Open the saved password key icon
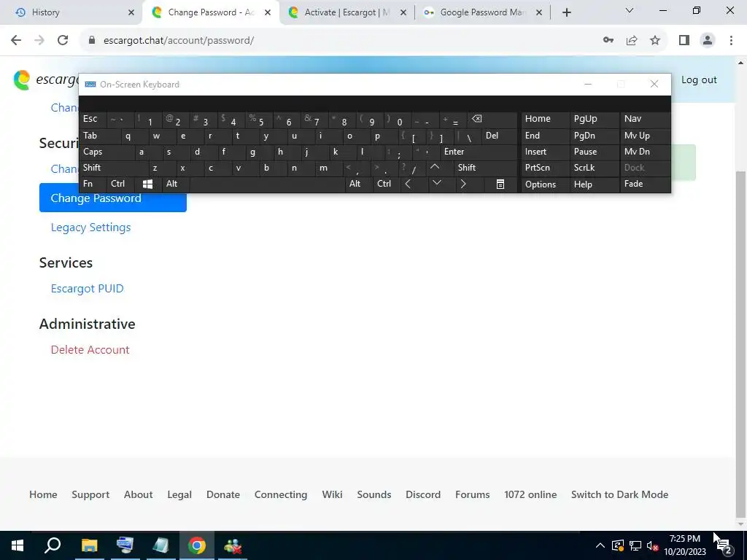 coord(608,41)
